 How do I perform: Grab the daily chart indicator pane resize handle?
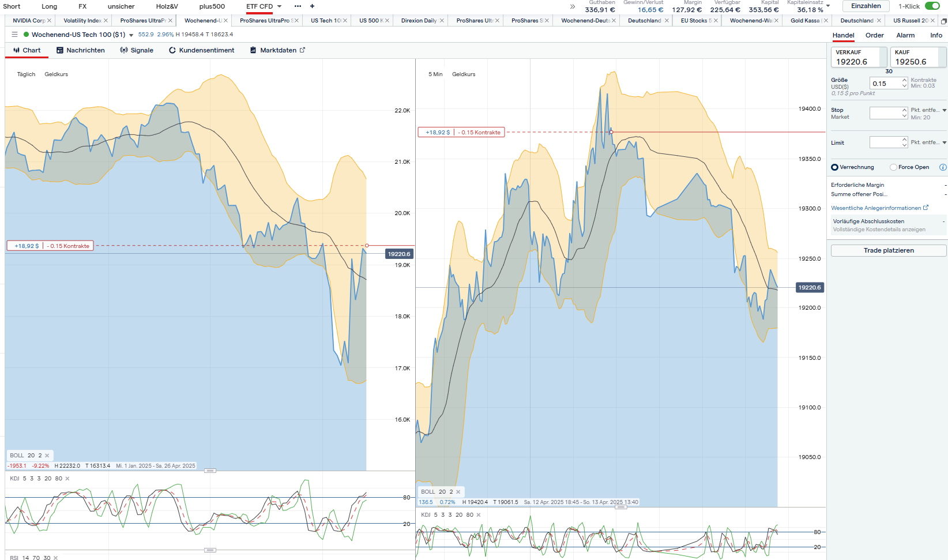click(x=210, y=471)
